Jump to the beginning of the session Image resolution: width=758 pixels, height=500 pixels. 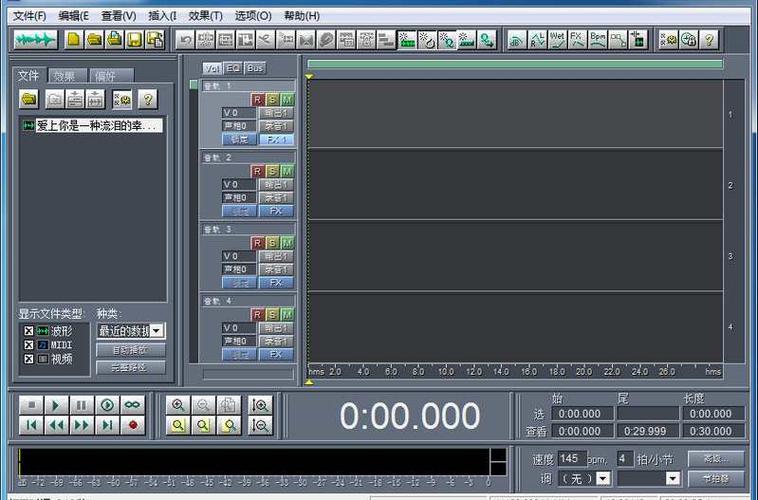click(x=31, y=426)
